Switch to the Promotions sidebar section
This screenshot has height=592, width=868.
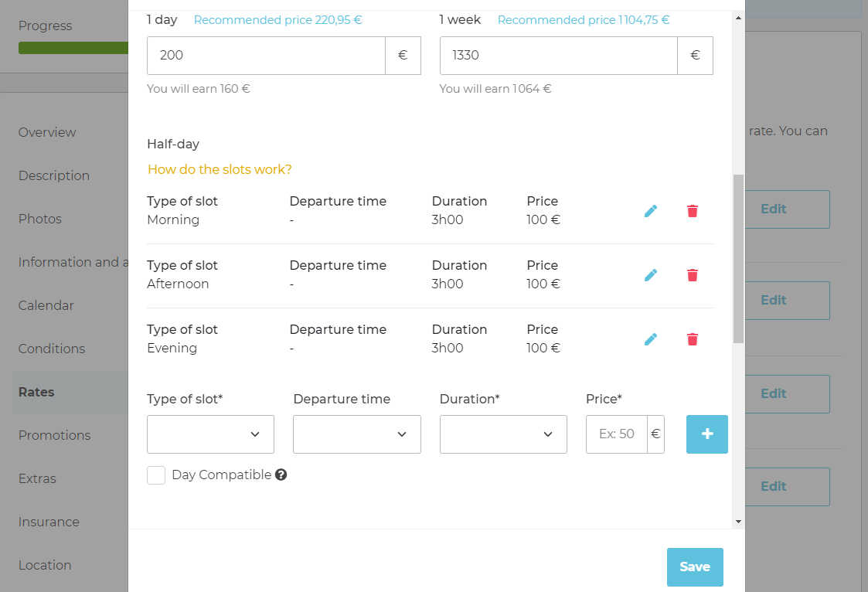click(54, 435)
